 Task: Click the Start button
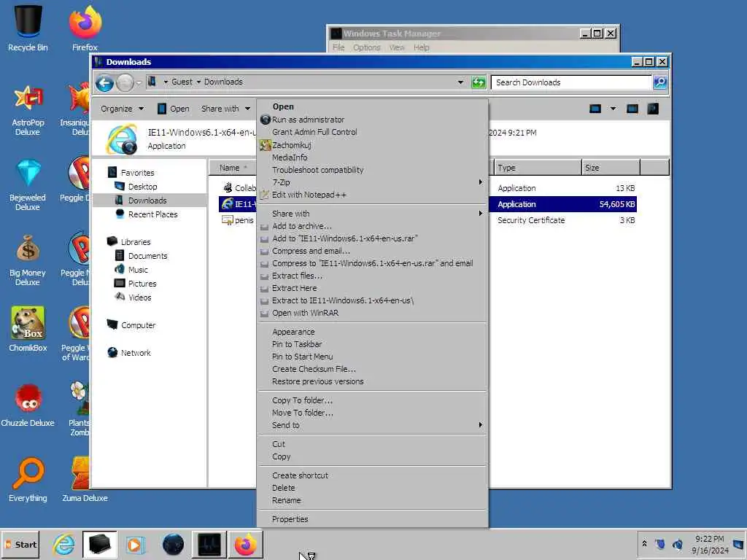20,544
